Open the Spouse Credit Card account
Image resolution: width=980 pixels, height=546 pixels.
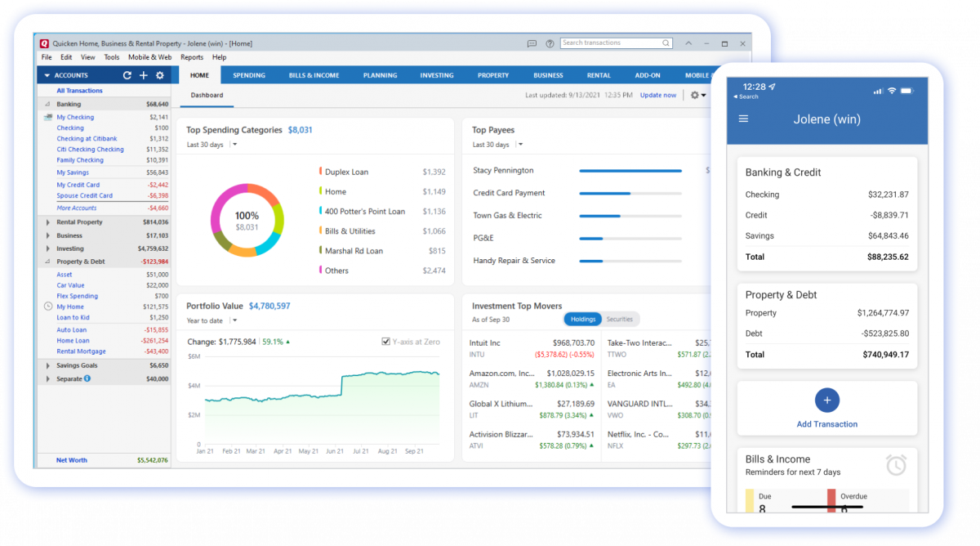pos(85,196)
